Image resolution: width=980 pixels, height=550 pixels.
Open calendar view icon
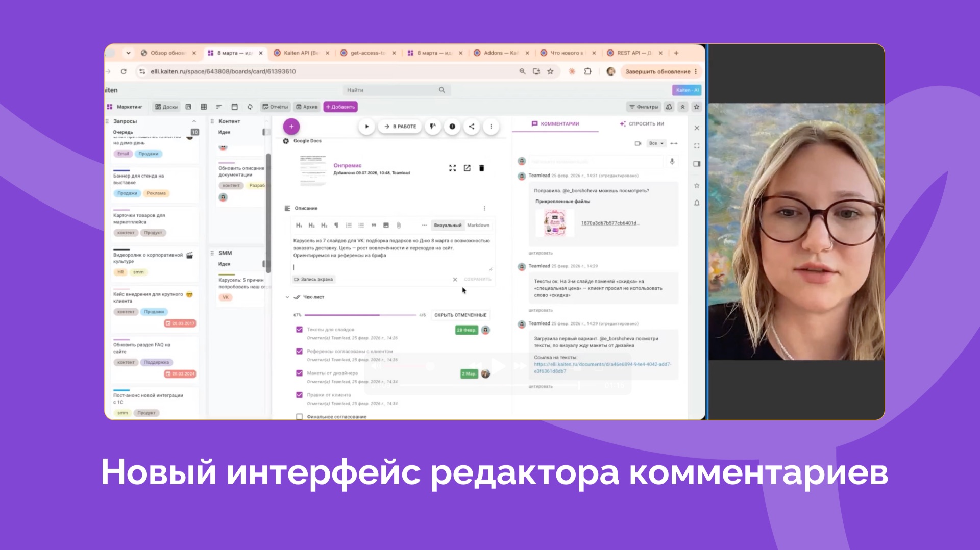coord(235,107)
